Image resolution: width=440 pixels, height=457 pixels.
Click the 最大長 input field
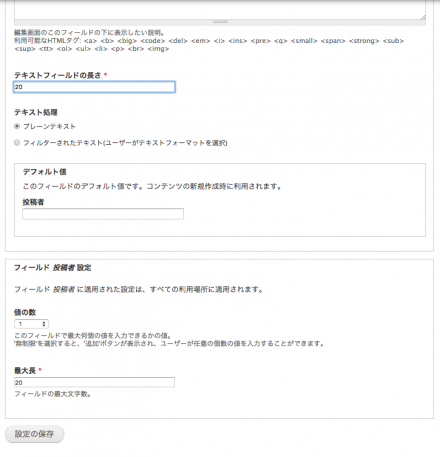pos(94,382)
